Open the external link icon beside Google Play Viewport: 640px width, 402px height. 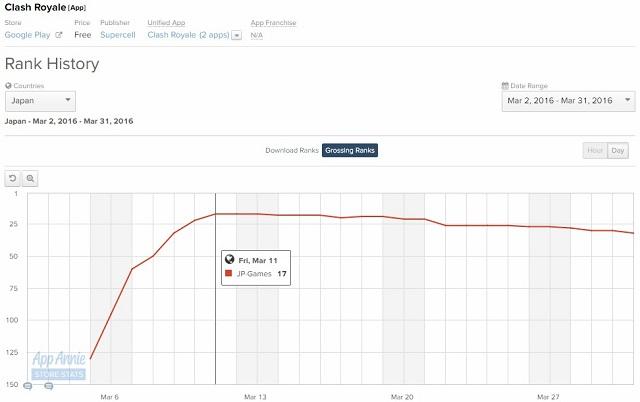click(x=59, y=35)
